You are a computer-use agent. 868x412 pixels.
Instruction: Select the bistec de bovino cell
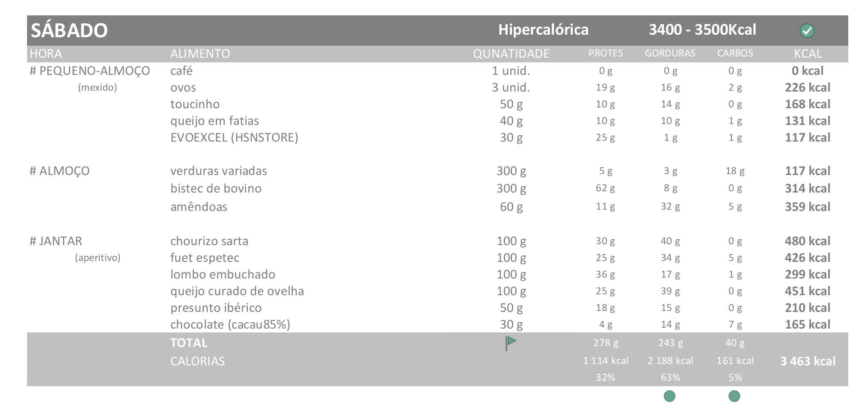[216, 188]
